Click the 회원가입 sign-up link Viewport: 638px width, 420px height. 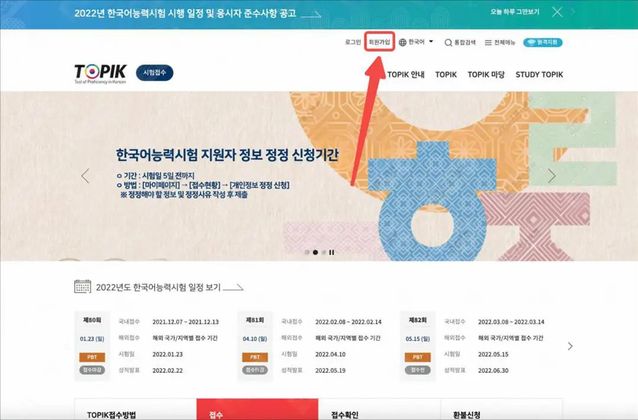coord(379,42)
